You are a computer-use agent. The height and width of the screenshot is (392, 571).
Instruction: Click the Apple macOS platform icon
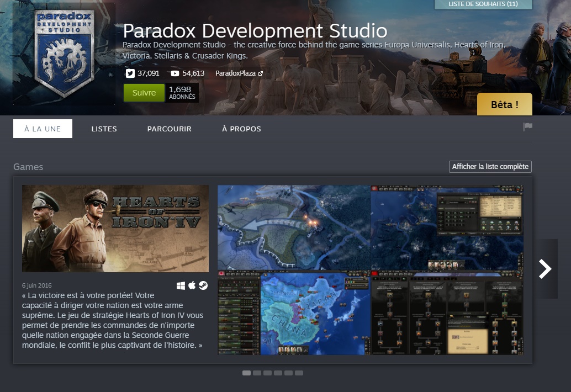click(192, 285)
